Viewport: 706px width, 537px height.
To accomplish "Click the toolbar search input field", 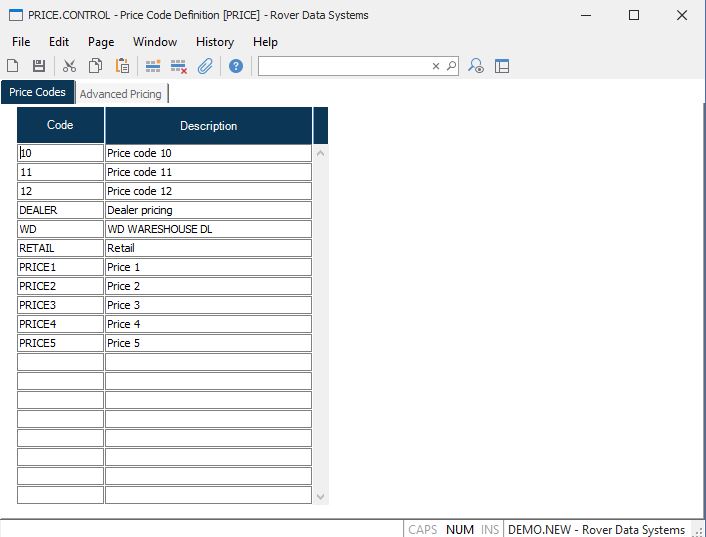I will point(345,66).
